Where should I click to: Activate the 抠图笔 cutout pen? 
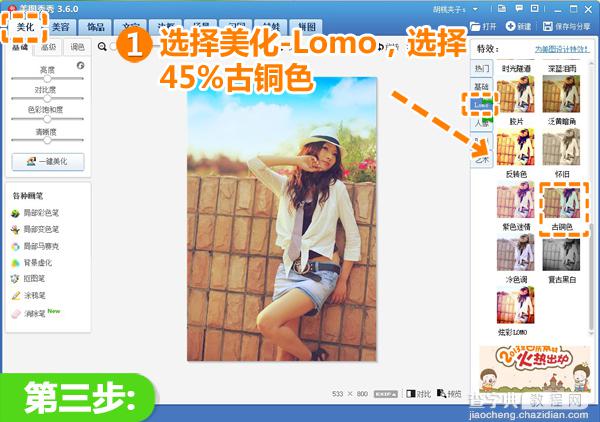tap(28, 279)
